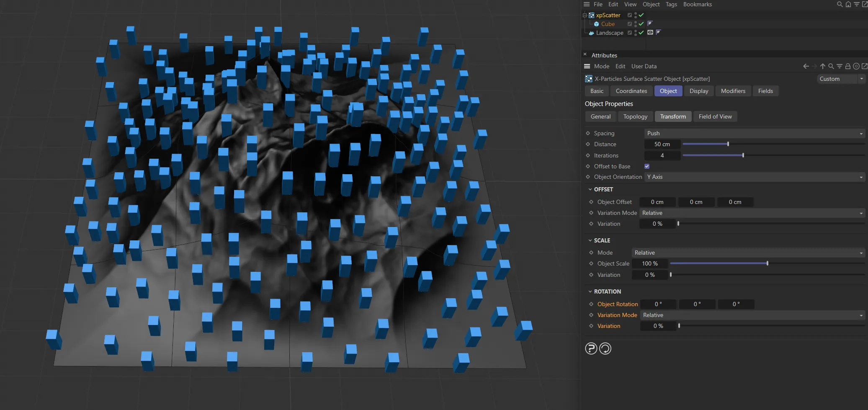Click the green checkmark next to xpScatter
Image resolution: width=868 pixels, height=410 pixels.
pos(641,15)
